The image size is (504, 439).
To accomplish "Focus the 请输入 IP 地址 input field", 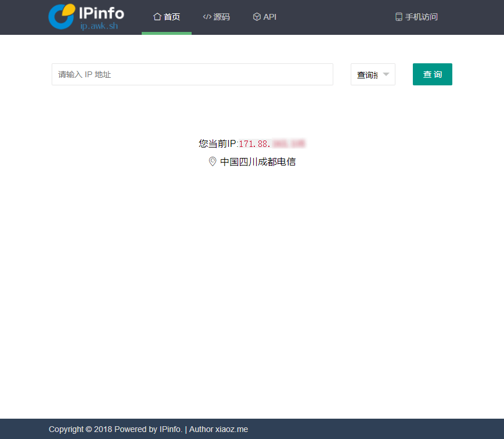I will 192,74.
